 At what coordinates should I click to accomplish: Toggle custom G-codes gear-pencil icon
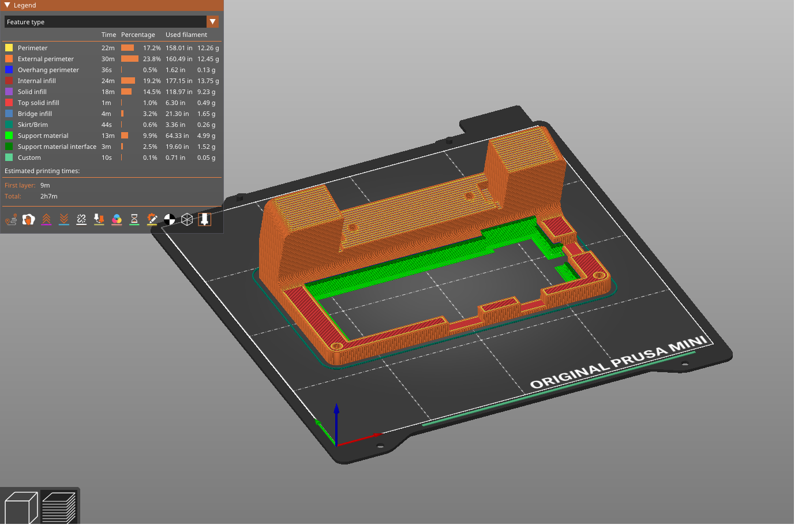pyautogui.click(x=152, y=220)
